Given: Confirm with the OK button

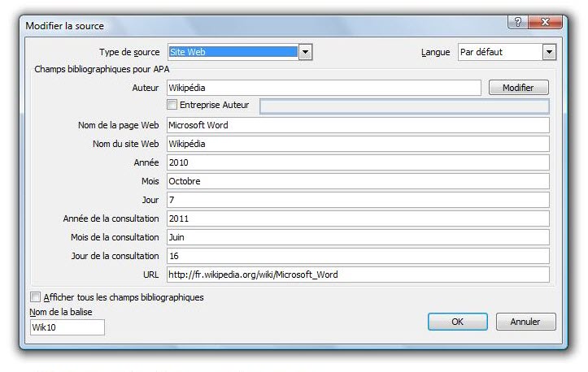Looking at the screenshot, I should tap(457, 322).
